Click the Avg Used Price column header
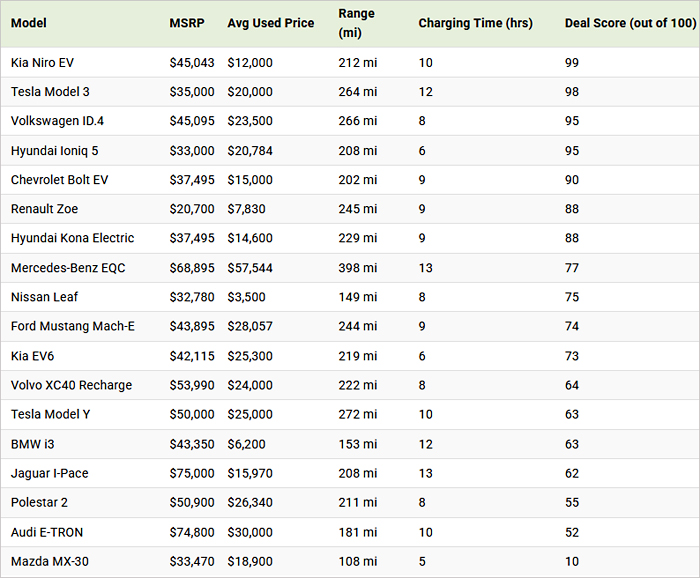This screenshot has width=700, height=578. tap(270, 23)
